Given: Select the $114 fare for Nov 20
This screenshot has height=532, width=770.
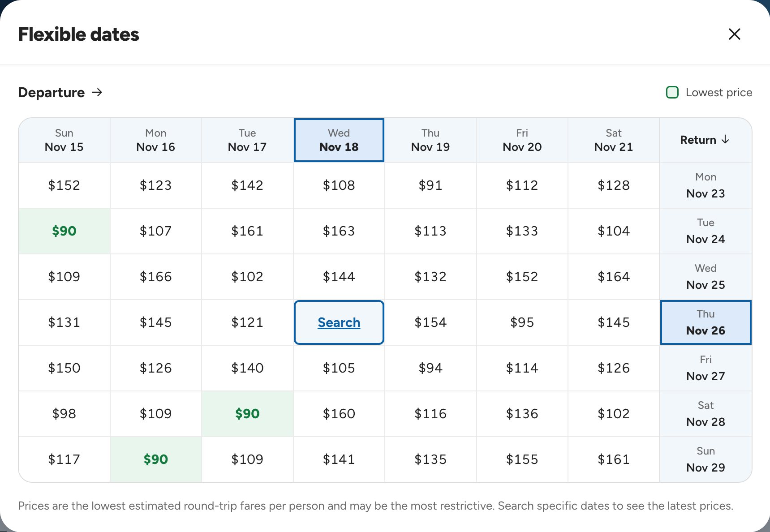Looking at the screenshot, I should pyautogui.click(x=522, y=368).
